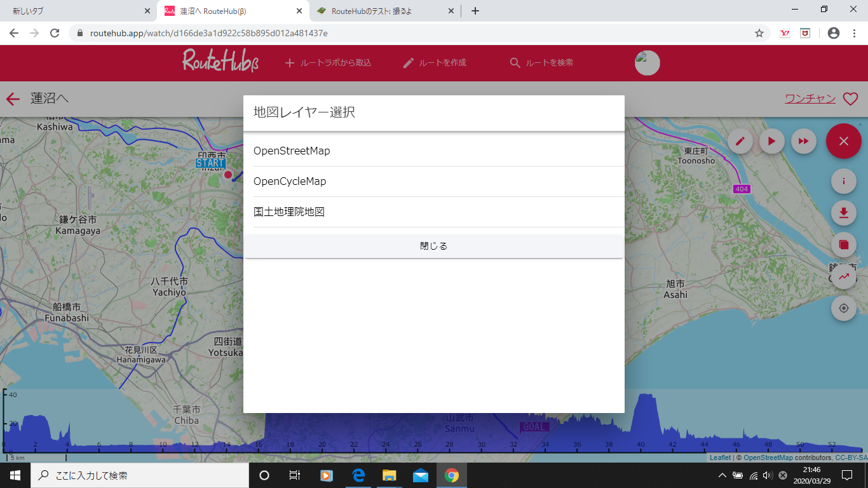Screen dimensions: 868x488
Task: Open the Windows Start menu
Action: [x=15, y=475]
